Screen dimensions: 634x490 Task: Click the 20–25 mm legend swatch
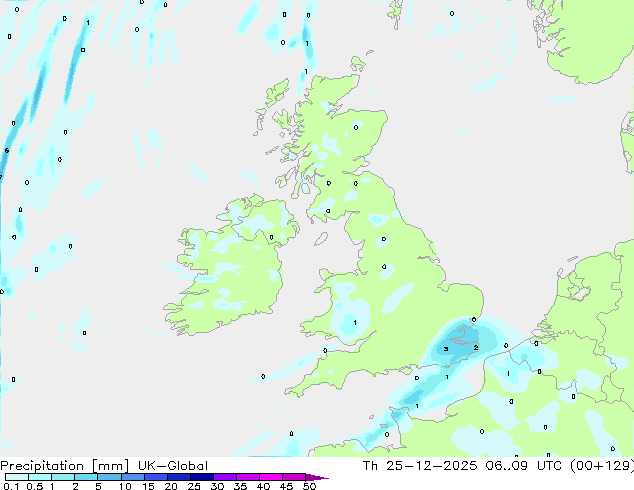179,477
